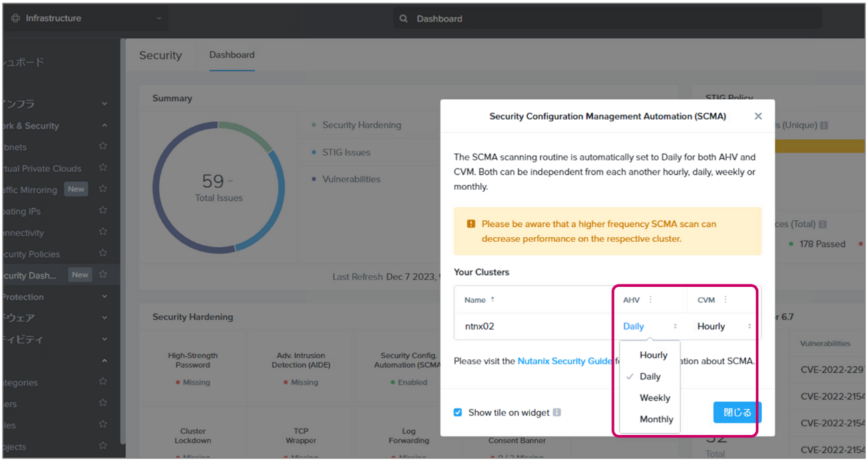The height and width of the screenshot is (461, 868).
Task: Click the search magnifier icon in top bar
Action: tap(403, 19)
